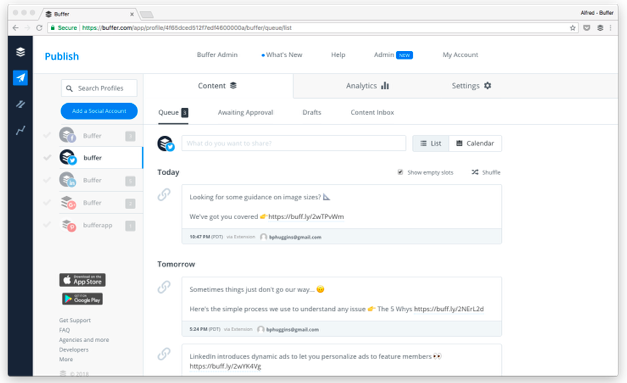Click the Download on the App Store badge
Screen dimensions: 627x383
82,280
